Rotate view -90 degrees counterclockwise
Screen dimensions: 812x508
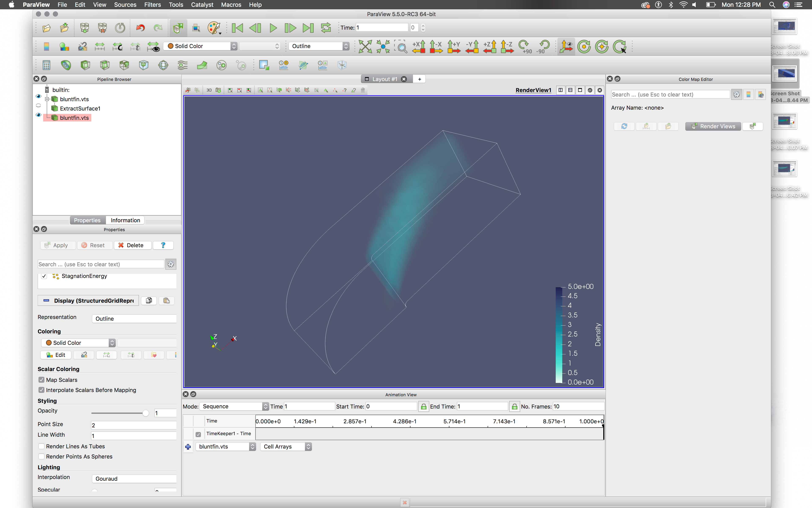(x=543, y=46)
